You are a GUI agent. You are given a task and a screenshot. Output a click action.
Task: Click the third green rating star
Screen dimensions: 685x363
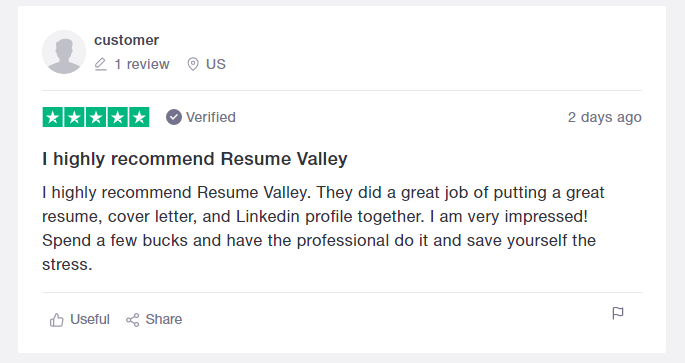96,117
